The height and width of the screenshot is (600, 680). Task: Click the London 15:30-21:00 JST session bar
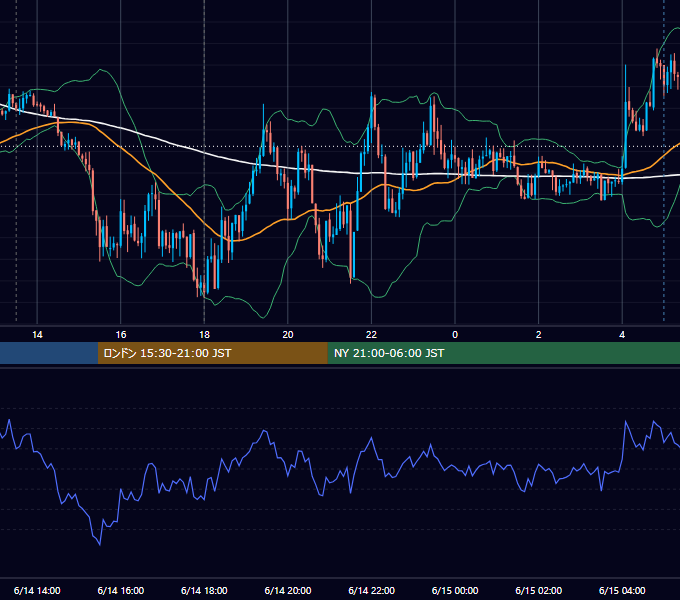(x=212, y=353)
